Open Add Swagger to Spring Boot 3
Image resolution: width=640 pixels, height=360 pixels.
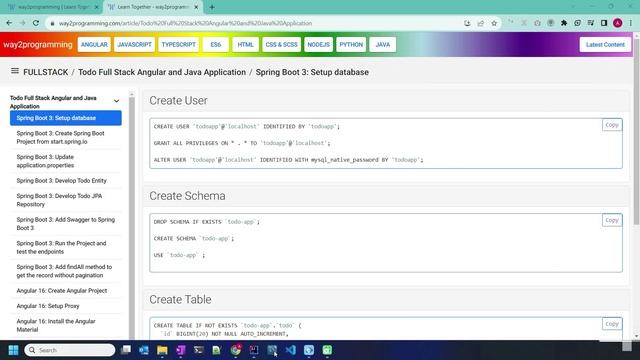pyautogui.click(x=66, y=224)
